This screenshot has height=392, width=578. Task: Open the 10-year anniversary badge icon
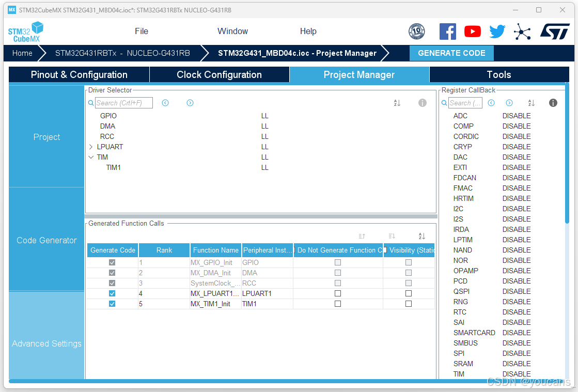point(416,32)
